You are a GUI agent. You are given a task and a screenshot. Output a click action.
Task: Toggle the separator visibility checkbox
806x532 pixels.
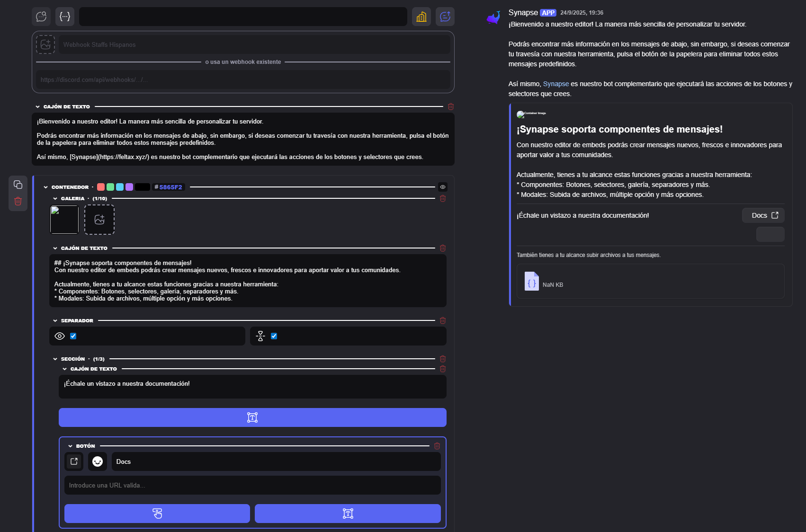73,336
